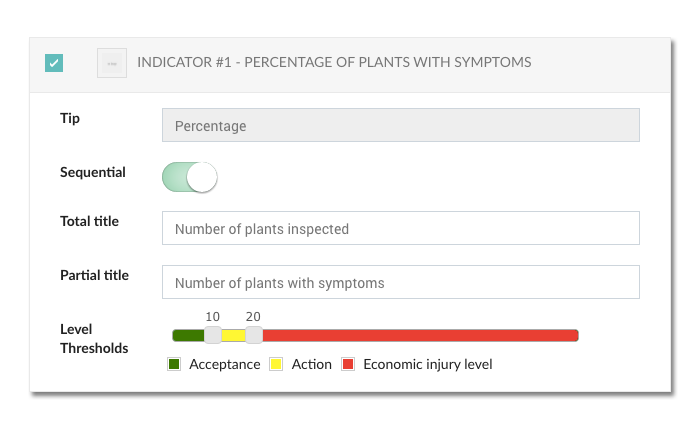Screen dimensions: 700x430
Task: Focus the Partial title input field
Action: point(400,282)
